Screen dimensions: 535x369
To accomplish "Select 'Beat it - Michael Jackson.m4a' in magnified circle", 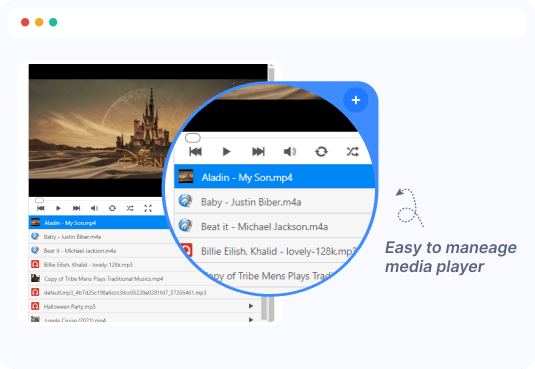I will click(273, 226).
